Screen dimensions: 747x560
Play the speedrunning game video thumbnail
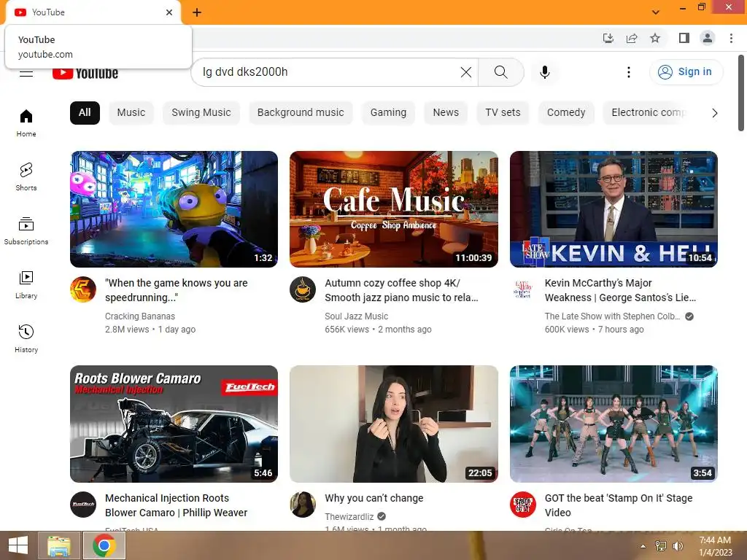pos(174,209)
